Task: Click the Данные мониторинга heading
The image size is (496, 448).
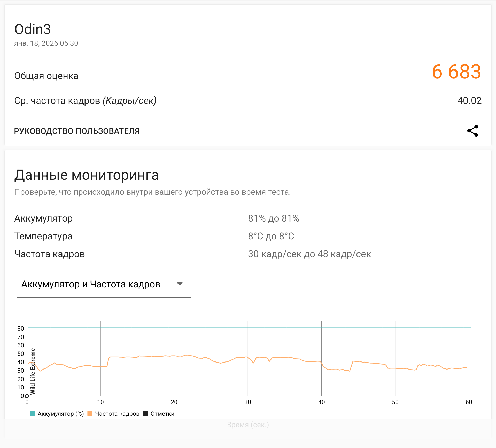Action: click(87, 175)
